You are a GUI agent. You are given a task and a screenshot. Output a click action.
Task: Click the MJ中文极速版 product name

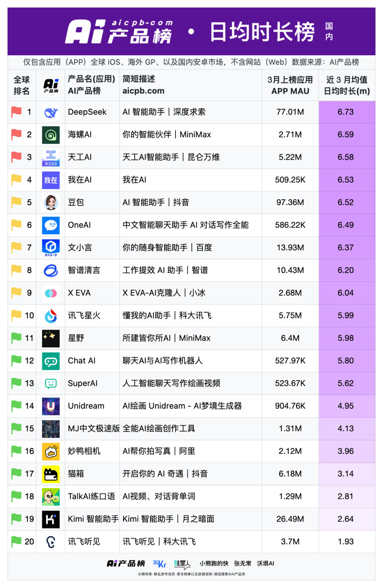[x=94, y=429]
